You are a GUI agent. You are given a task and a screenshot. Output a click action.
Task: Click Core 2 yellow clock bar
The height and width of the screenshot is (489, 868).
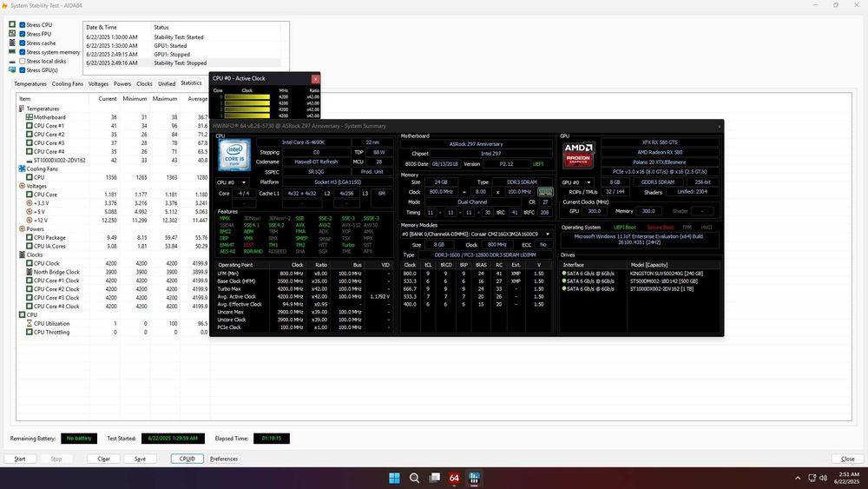point(247,109)
